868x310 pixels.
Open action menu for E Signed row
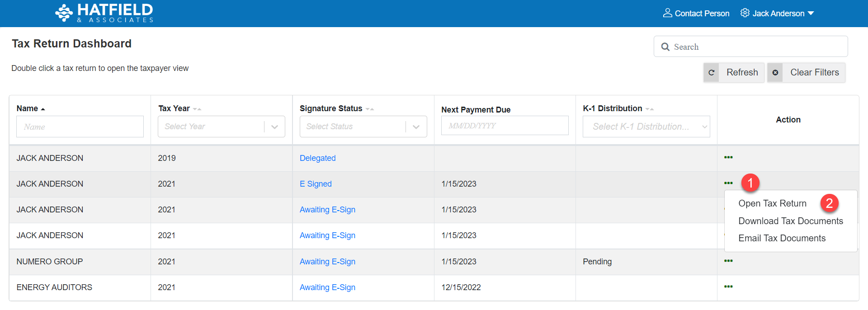pos(728,183)
